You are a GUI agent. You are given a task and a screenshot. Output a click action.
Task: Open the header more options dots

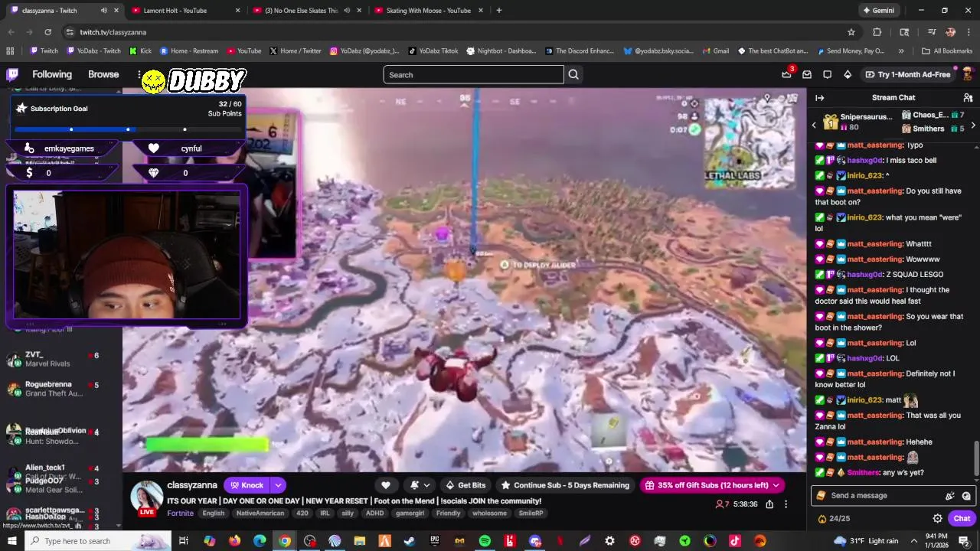click(140, 74)
